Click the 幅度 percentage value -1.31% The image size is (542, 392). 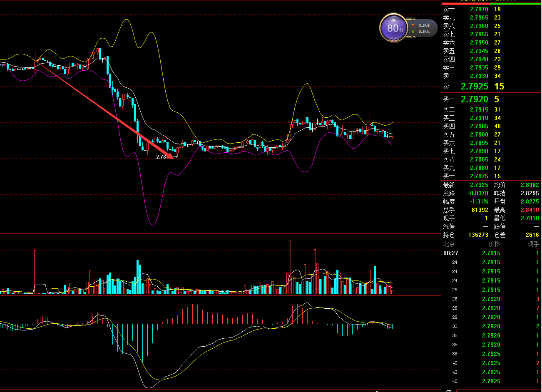[479, 201]
